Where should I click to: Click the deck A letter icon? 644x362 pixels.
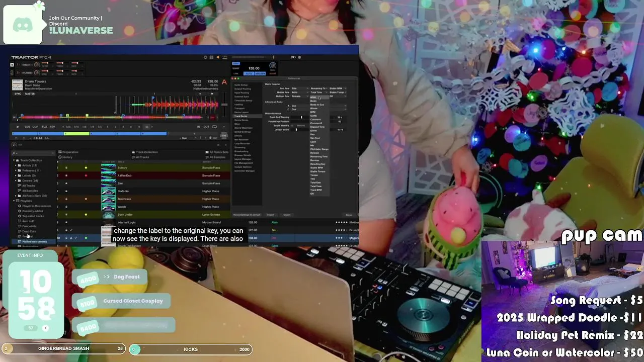[x=224, y=81]
